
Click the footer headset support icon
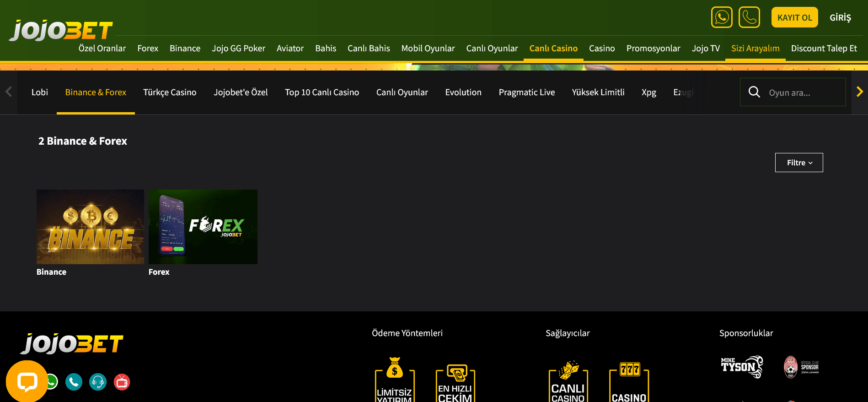click(98, 382)
